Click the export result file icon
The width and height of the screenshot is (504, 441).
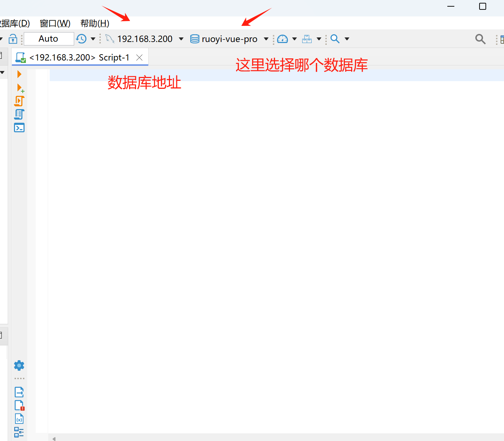[x=19, y=392]
